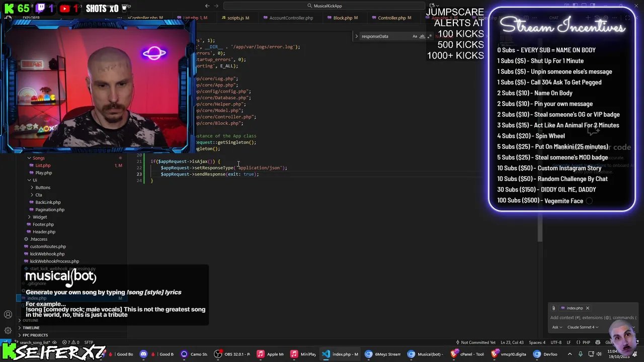Click the LF end-of-line indicator in the status bar

[x=569, y=342]
